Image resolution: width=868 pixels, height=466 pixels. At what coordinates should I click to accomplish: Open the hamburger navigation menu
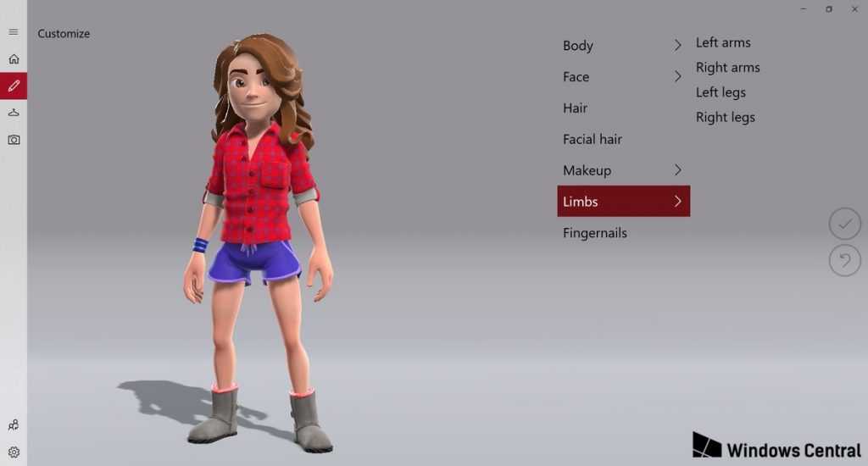point(14,32)
